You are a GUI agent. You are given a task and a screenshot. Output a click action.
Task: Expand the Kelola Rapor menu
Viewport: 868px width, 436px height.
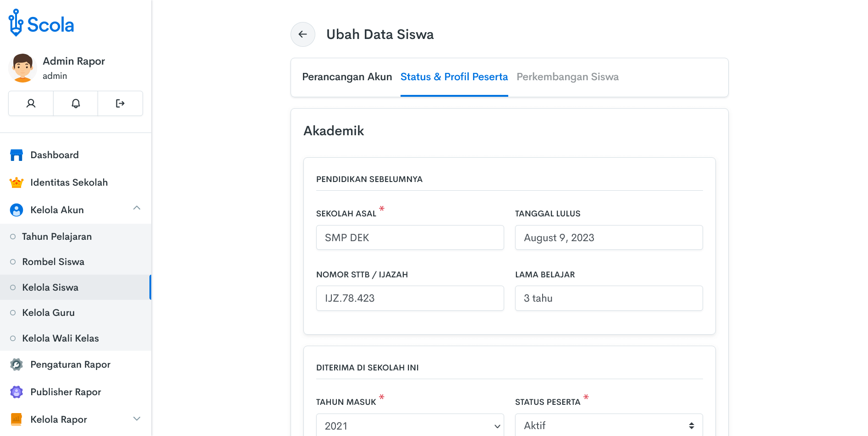(x=137, y=419)
